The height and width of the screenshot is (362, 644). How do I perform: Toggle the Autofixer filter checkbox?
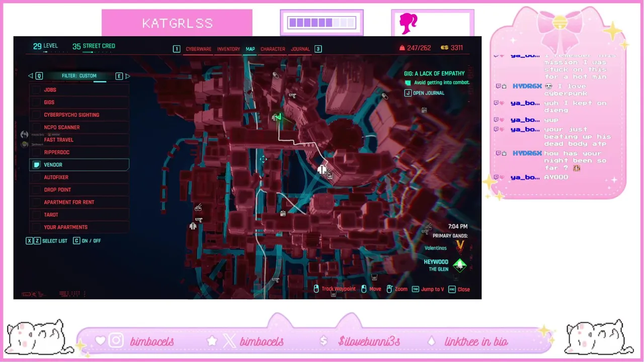[36, 177]
